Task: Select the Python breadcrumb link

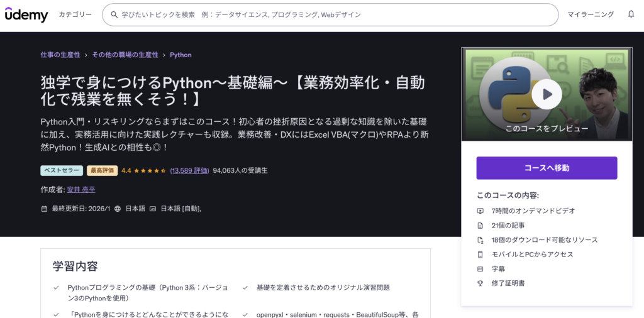Action: coord(180,55)
